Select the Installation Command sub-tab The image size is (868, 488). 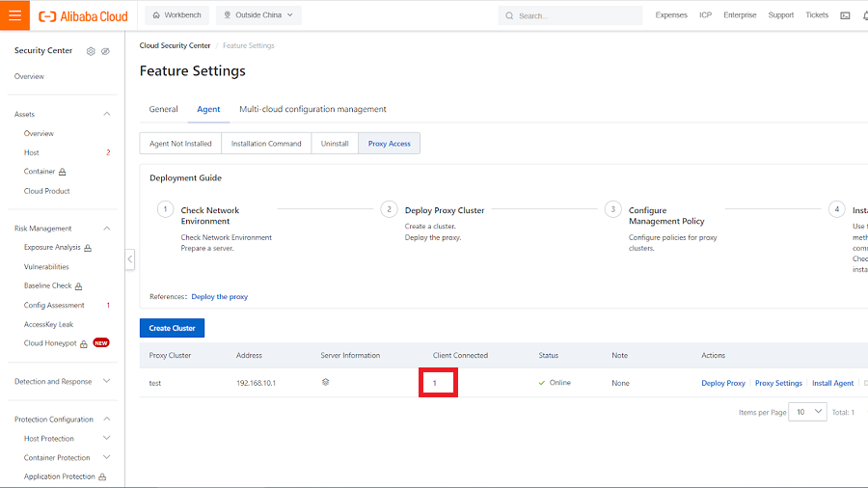(266, 144)
